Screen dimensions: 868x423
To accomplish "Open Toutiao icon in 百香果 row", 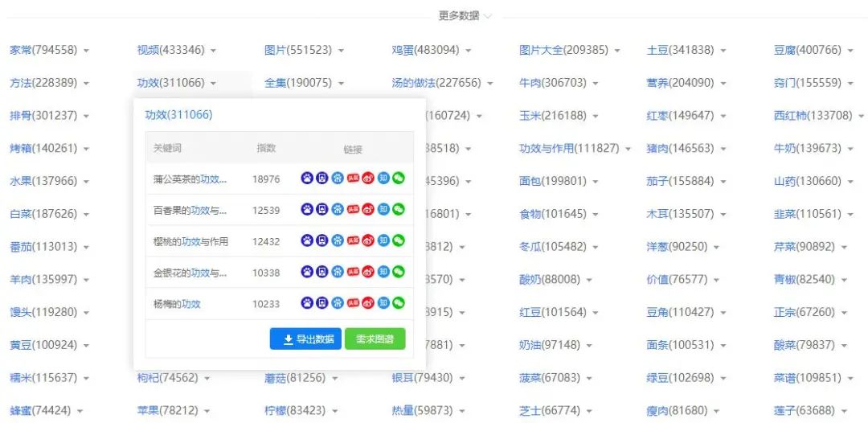I will [x=353, y=209].
